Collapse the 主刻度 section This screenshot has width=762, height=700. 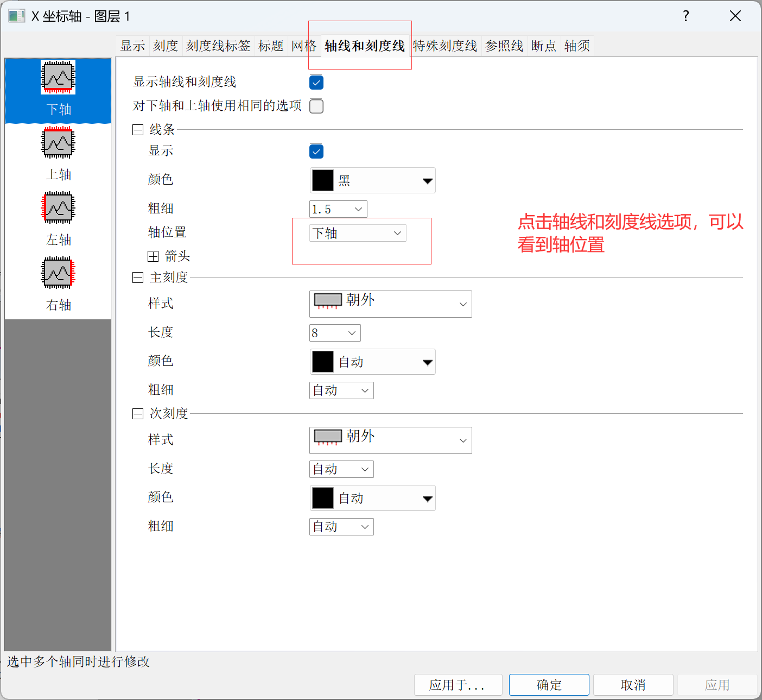coord(138,278)
